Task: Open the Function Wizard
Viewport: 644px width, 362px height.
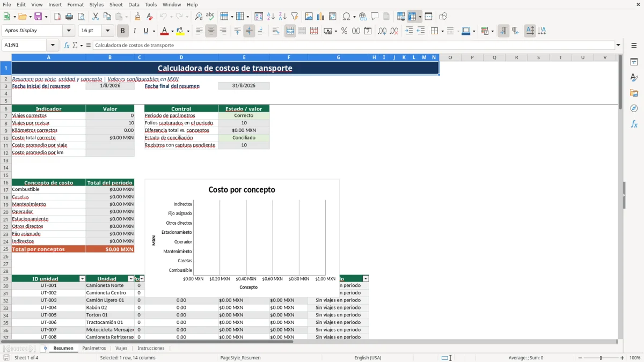Action: (x=67, y=45)
